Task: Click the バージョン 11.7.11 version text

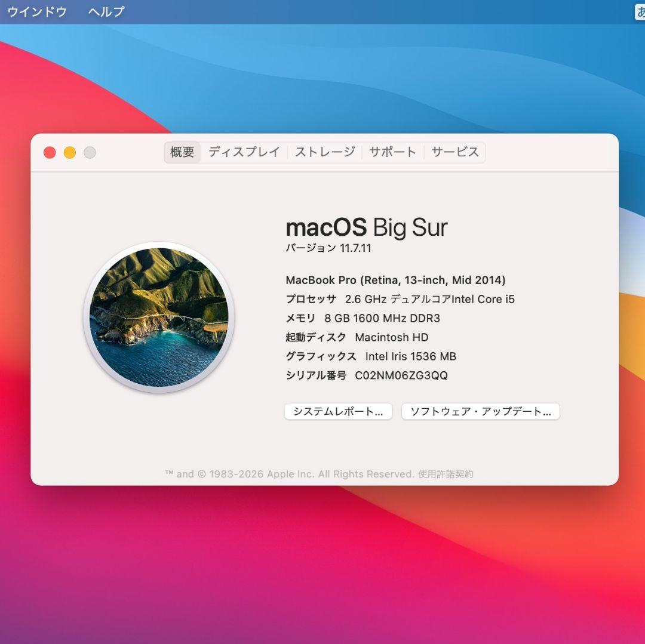Action: (328, 248)
